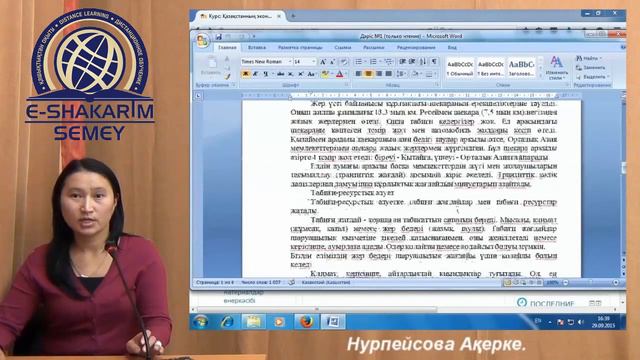Switch to Разметка страницы tab

click(300, 48)
